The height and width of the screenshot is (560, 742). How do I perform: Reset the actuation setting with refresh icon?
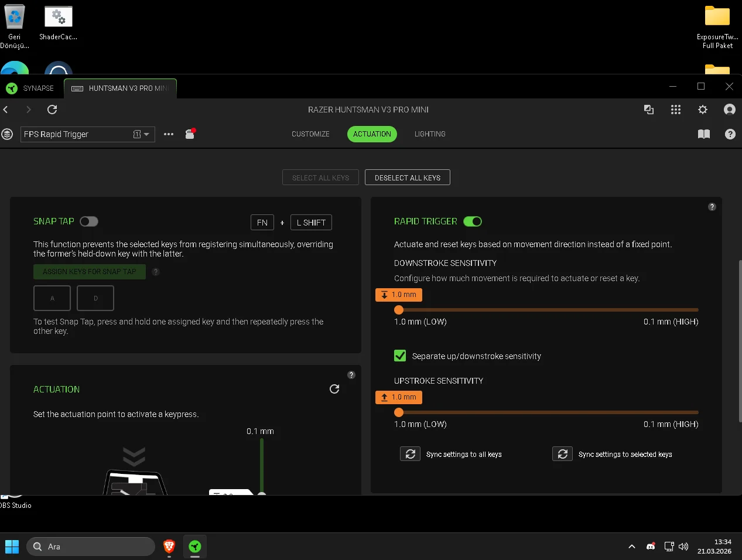pyautogui.click(x=334, y=389)
